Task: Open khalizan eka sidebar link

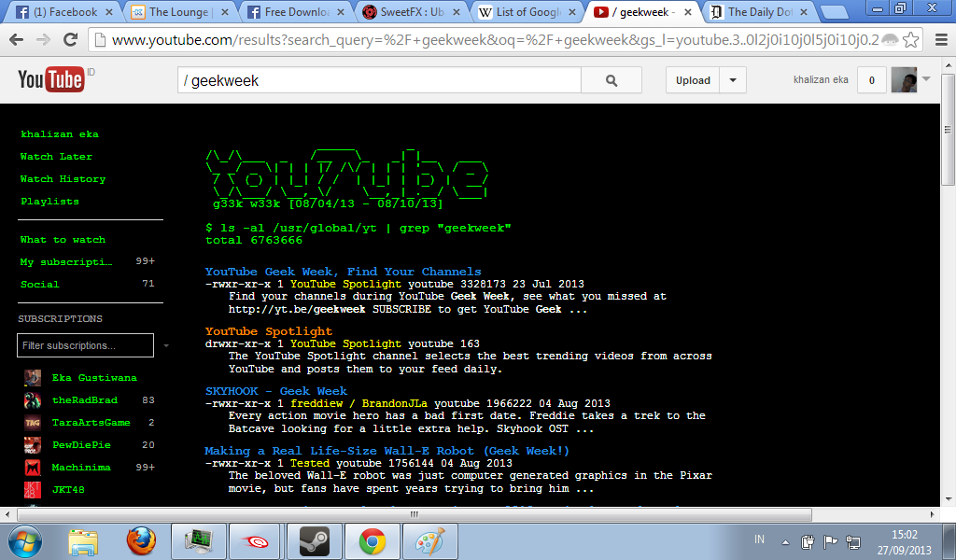Action: coord(59,134)
